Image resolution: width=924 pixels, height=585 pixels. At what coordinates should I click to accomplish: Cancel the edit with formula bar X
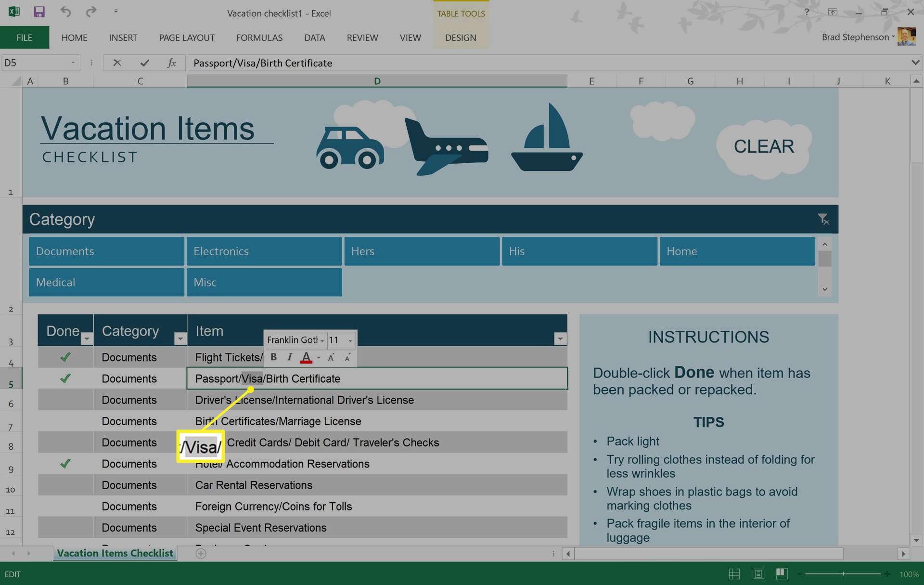pyautogui.click(x=117, y=63)
